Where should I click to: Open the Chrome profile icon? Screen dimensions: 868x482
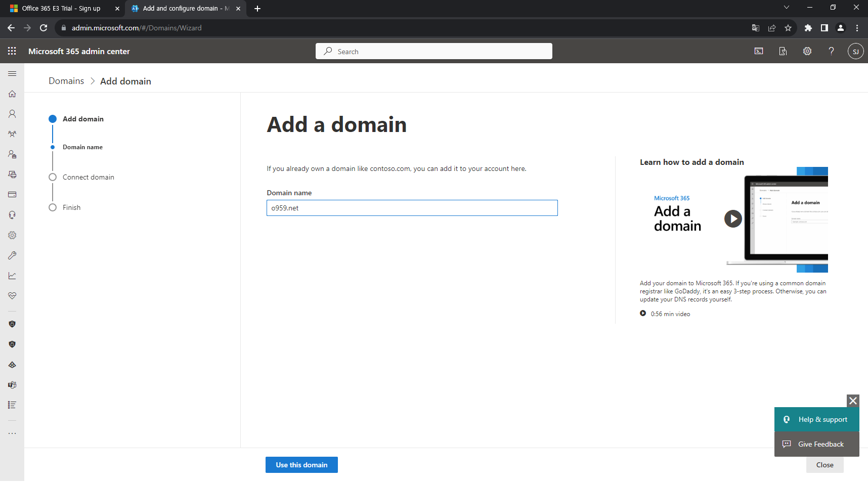841,28
